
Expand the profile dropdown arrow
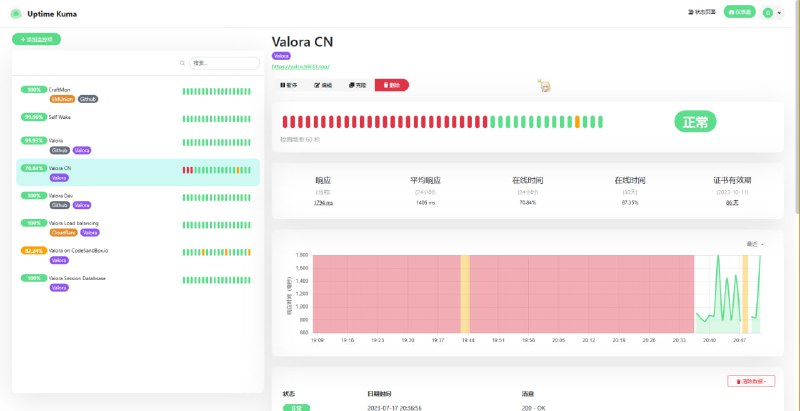(x=779, y=13)
